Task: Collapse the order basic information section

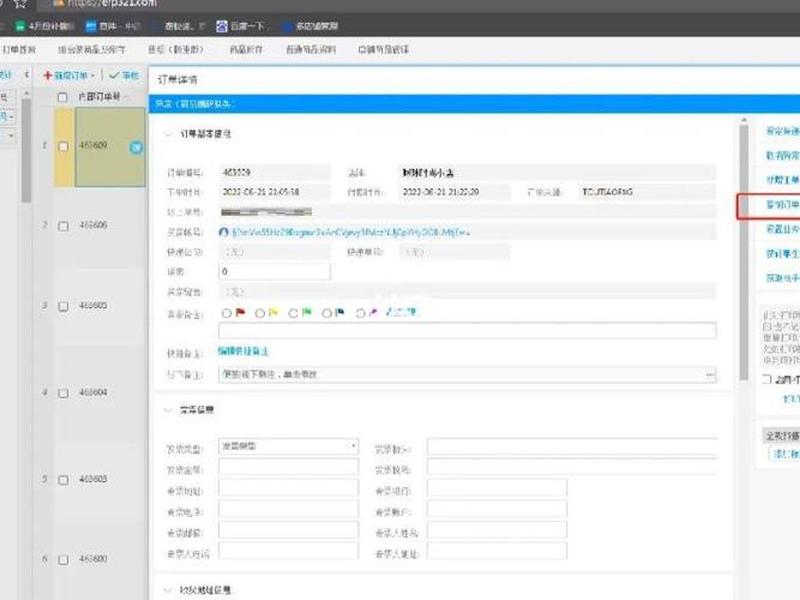Action: coord(167,134)
